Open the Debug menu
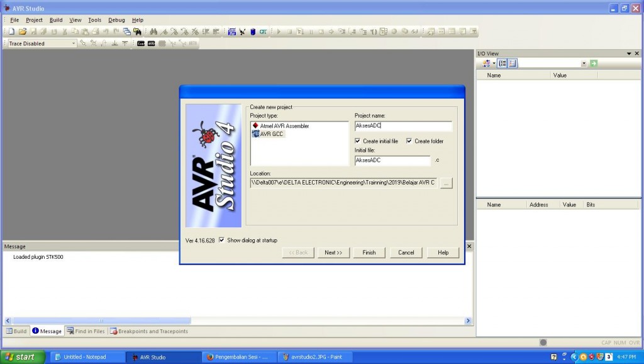The image size is (644, 364). pyautogui.click(x=116, y=20)
